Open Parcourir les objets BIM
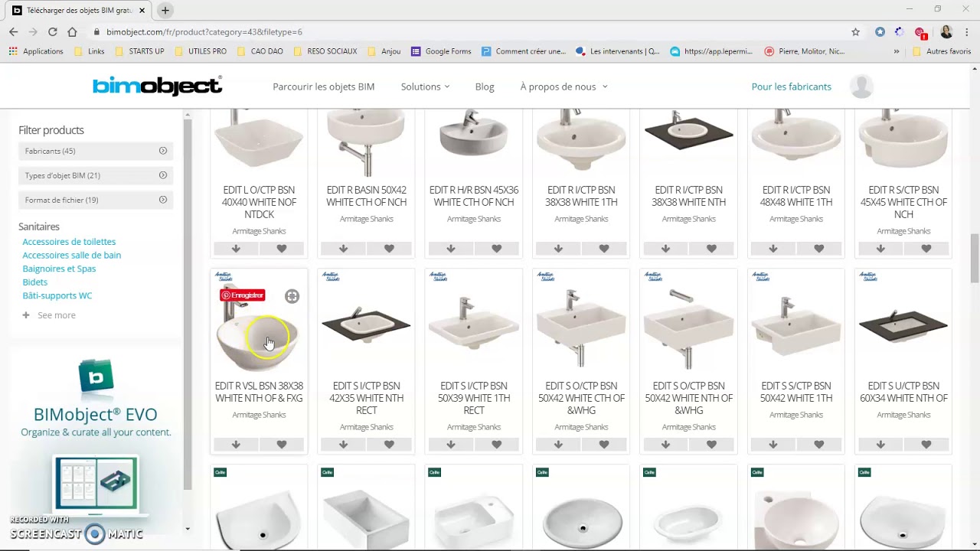 pos(323,86)
